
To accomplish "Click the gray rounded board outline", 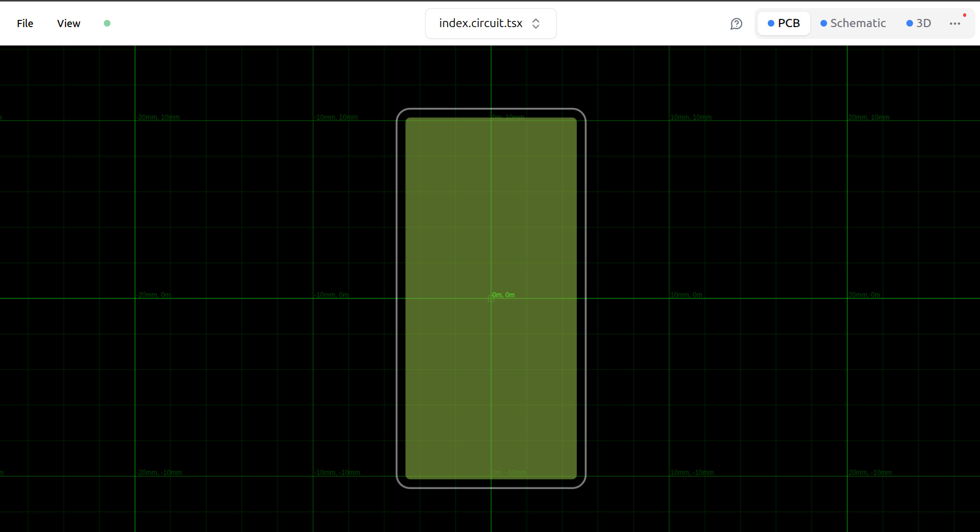I will [x=397, y=298].
